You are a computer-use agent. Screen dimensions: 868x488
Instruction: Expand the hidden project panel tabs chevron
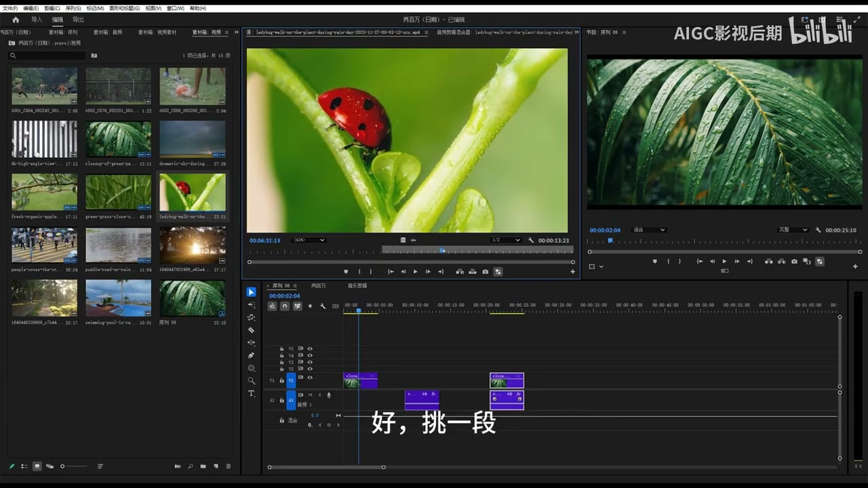237,32
